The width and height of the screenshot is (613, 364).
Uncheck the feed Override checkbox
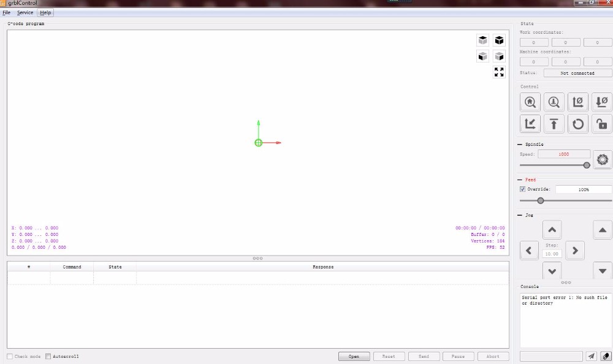(523, 189)
